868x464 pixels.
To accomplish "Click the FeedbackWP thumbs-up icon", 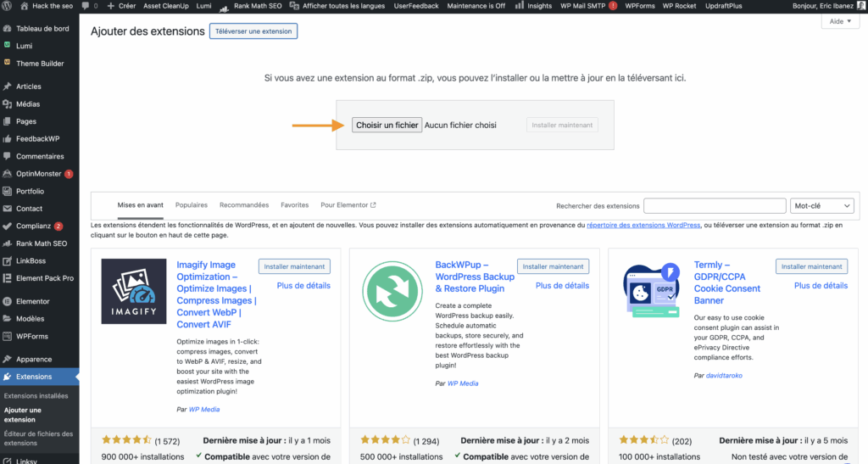I will click(7, 139).
